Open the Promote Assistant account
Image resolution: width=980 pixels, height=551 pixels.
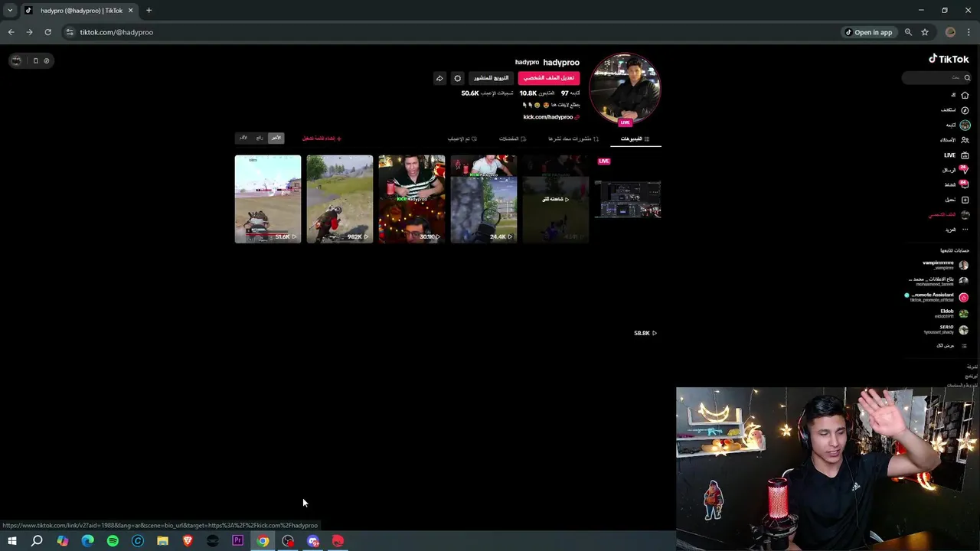click(938, 297)
